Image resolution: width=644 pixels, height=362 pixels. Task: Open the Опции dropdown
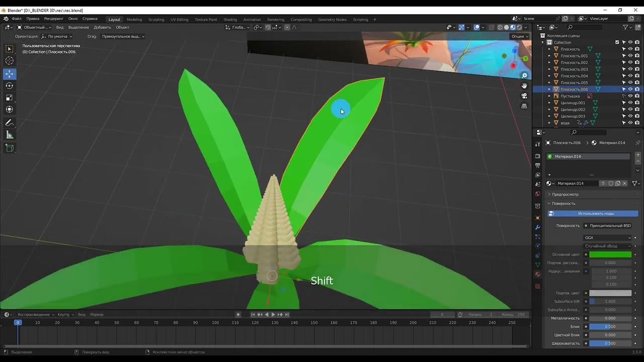tap(520, 36)
